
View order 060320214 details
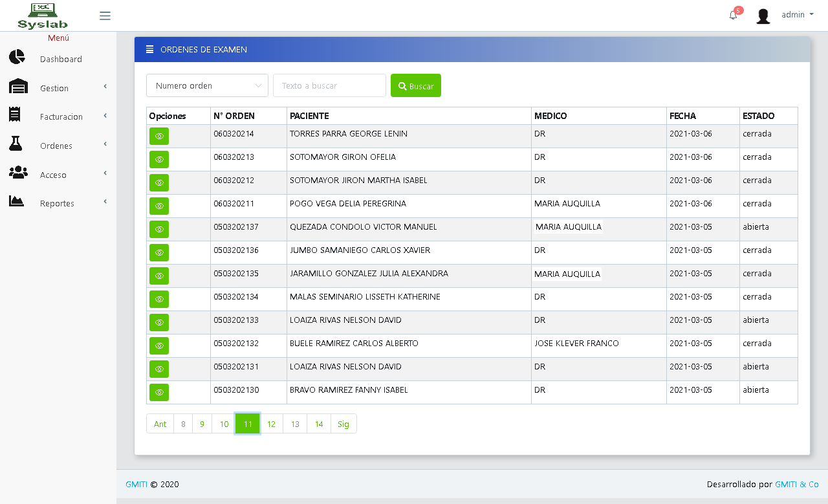159,136
